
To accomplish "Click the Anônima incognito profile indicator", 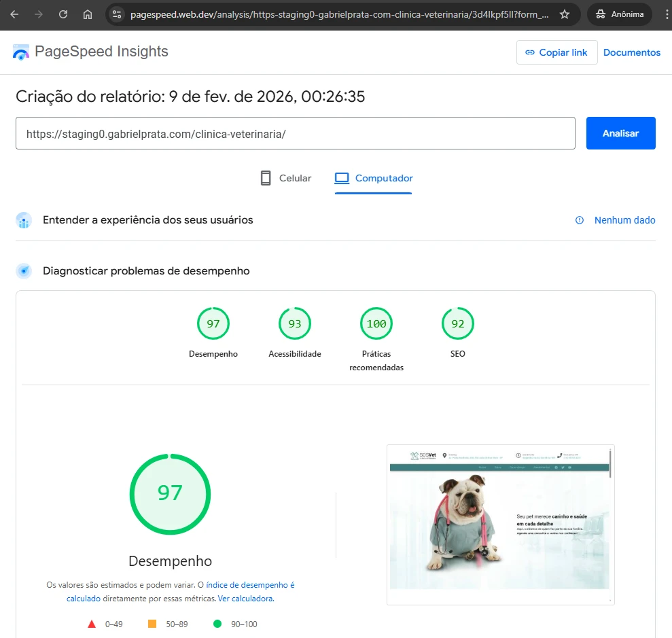I will tap(619, 14).
